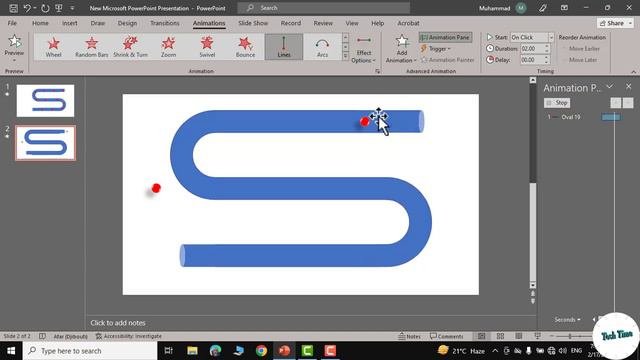Select the Lines motion path
The image size is (640, 360).
coord(284,47)
